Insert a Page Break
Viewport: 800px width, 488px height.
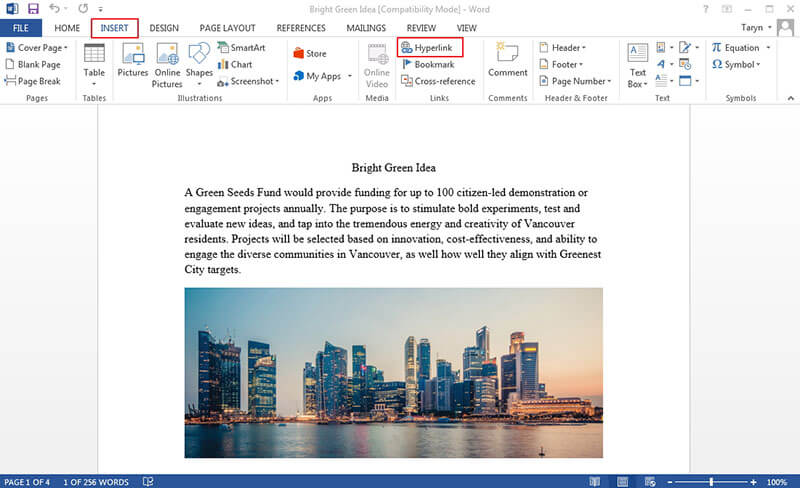tap(33, 81)
